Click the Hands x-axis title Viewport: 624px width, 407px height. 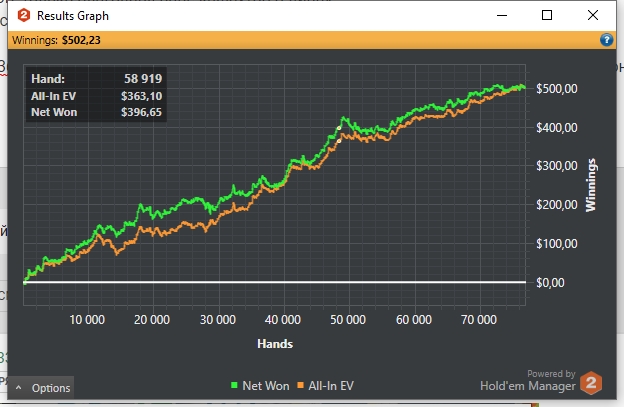coord(275,344)
